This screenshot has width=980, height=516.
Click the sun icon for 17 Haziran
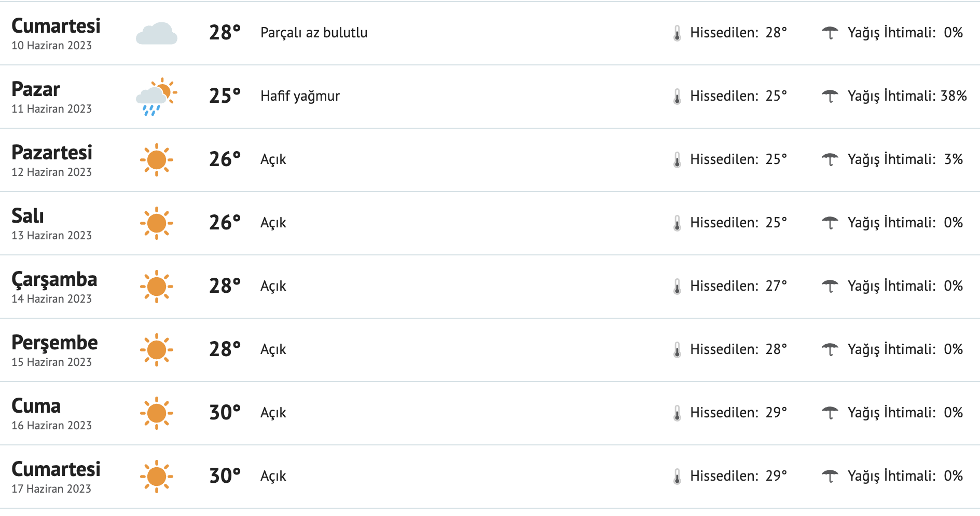156,477
